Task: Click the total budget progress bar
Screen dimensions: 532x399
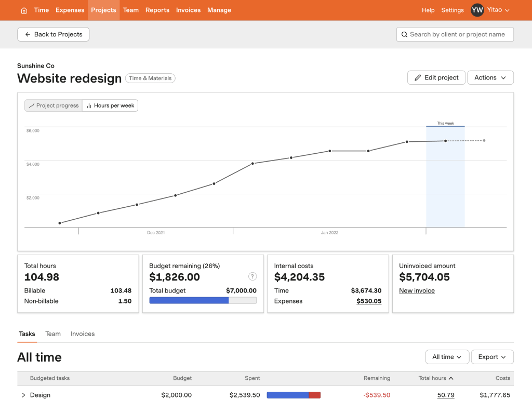Action: (203, 300)
